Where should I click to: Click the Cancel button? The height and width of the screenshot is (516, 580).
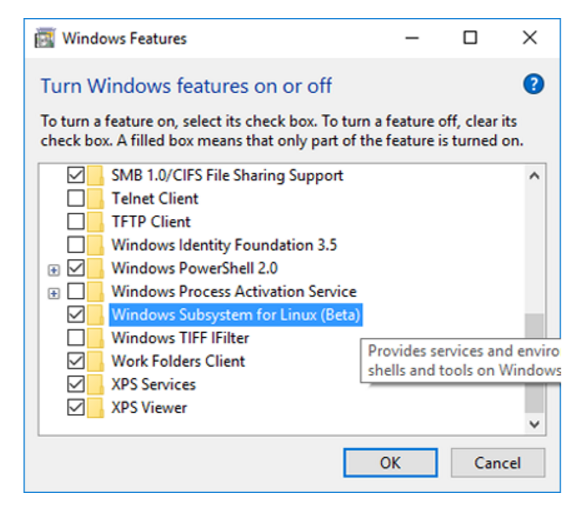point(498,463)
